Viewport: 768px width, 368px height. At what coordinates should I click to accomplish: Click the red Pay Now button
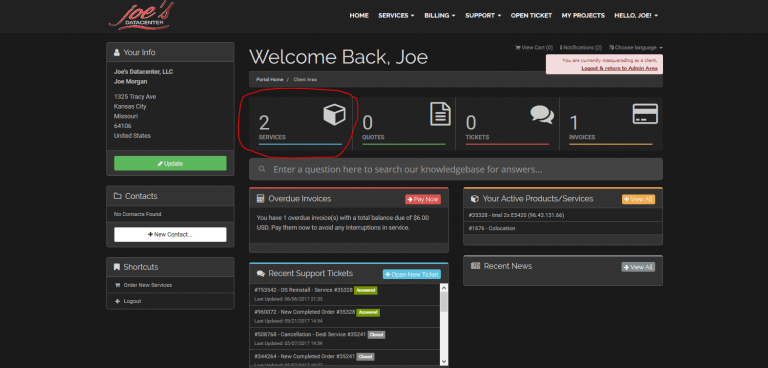[423, 199]
